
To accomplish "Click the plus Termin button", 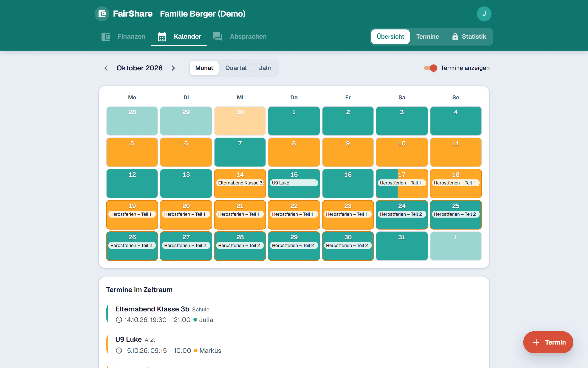I will 548,342.
